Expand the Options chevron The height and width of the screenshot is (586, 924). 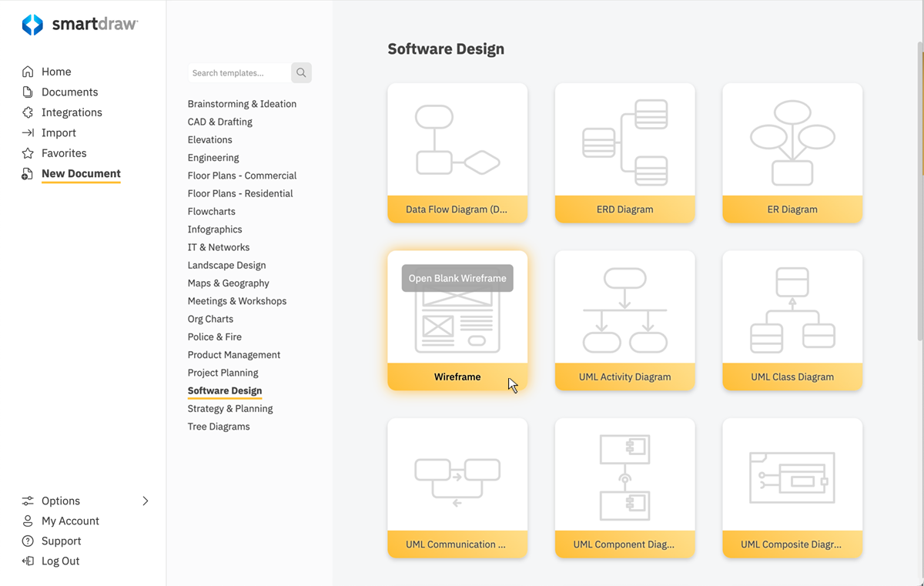145,501
